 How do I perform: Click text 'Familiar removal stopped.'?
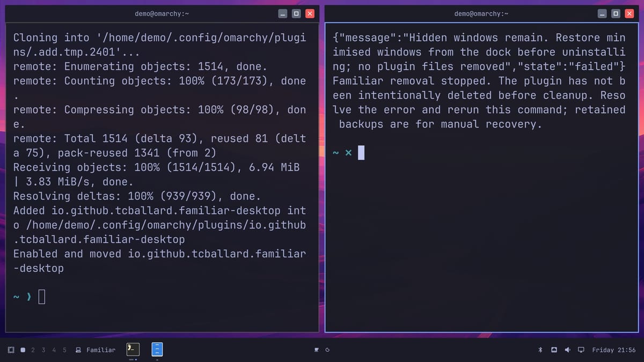[x=412, y=81]
